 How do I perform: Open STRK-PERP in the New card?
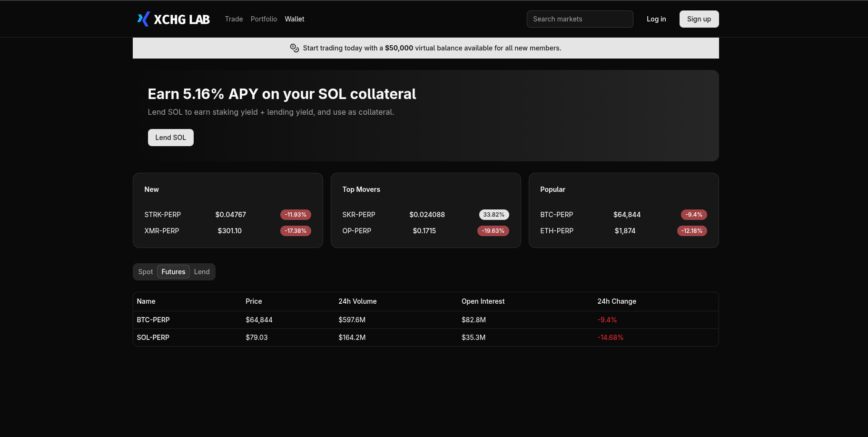(x=163, y=215)
